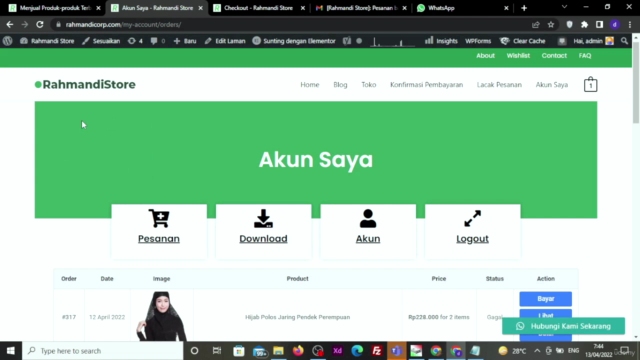640x360 pixels.
Task: Click the Hai, admin account item
Action: tap(593, 41)
